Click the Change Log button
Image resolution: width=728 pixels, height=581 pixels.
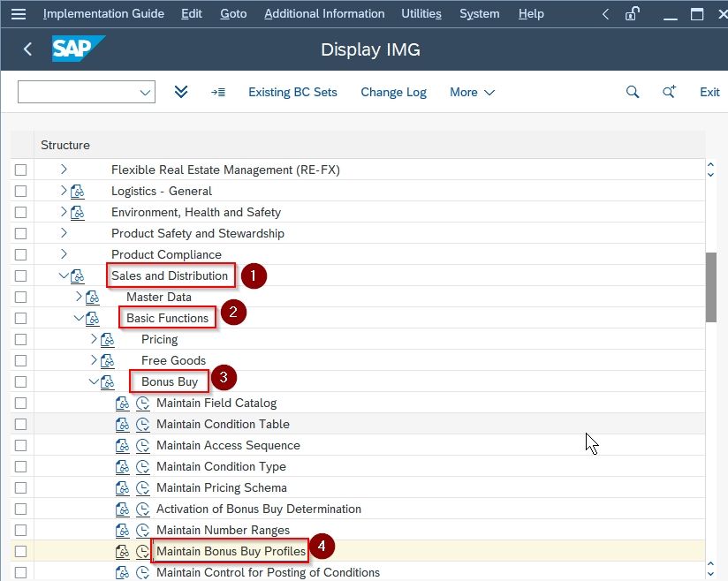(393, 93)
